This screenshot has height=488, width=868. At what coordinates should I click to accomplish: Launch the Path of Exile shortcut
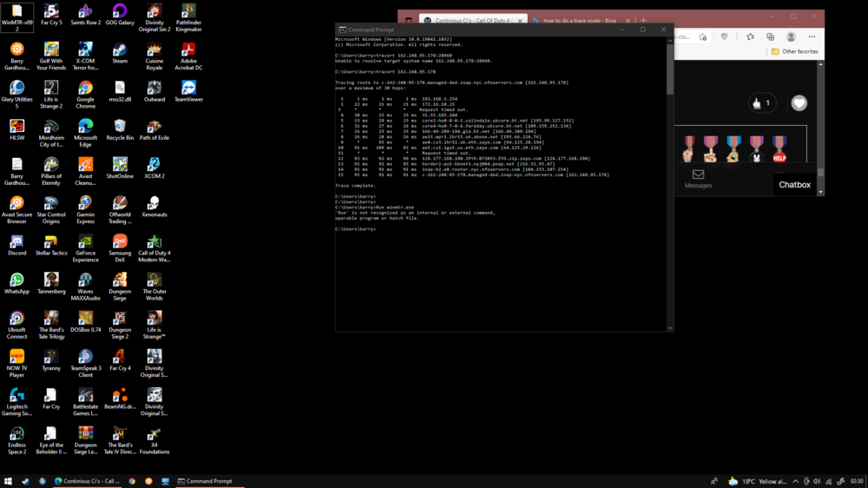154,127
